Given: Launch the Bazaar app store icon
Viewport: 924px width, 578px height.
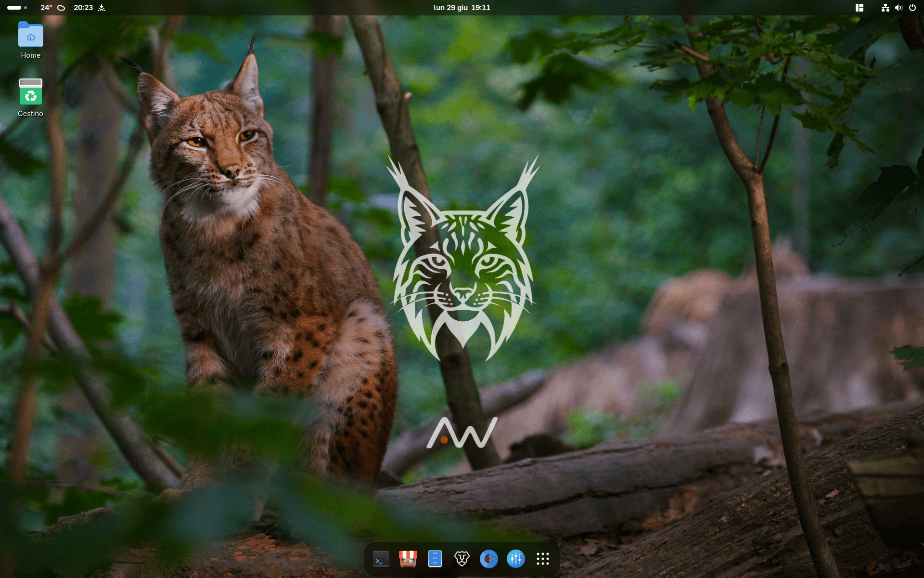Looking at the screenshot, I should point(408,559).
